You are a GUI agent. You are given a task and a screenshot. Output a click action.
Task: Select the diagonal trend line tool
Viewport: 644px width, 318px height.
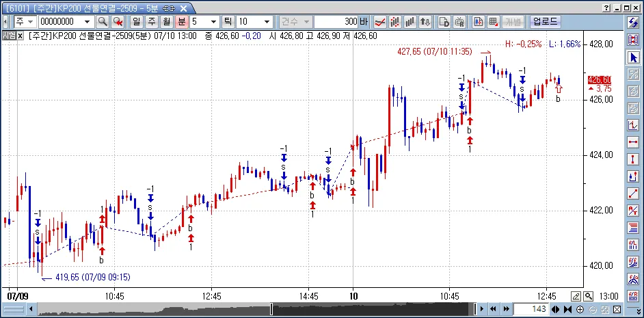pyautogui.click(x=633, y=194)
